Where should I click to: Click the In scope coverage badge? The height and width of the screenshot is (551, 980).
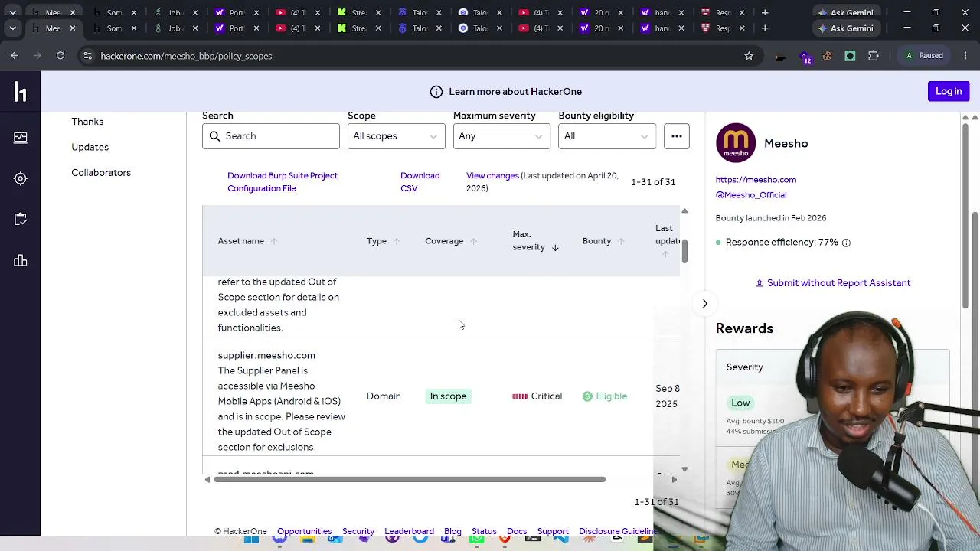point(448,396)
